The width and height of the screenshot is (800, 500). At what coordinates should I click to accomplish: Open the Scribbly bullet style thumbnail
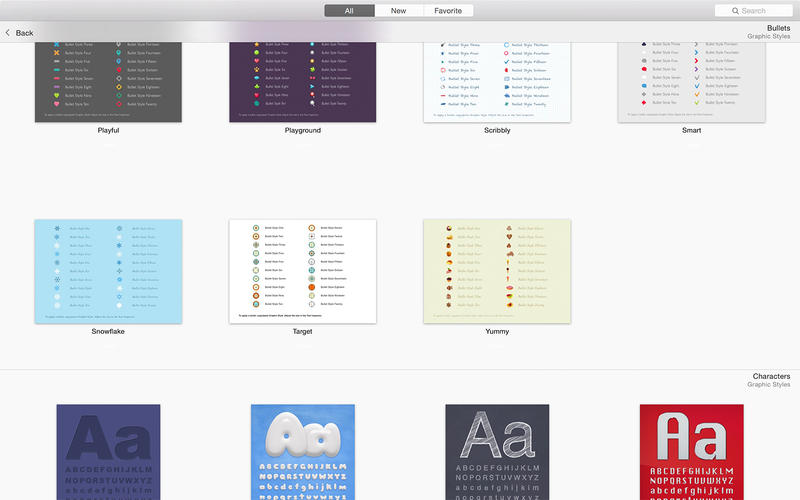click(497, 82)
